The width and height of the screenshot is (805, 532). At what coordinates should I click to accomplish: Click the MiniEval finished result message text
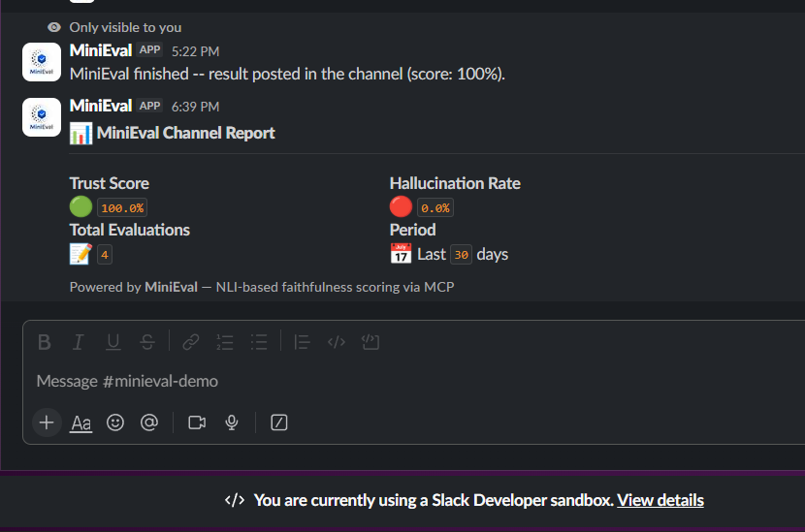287,74
